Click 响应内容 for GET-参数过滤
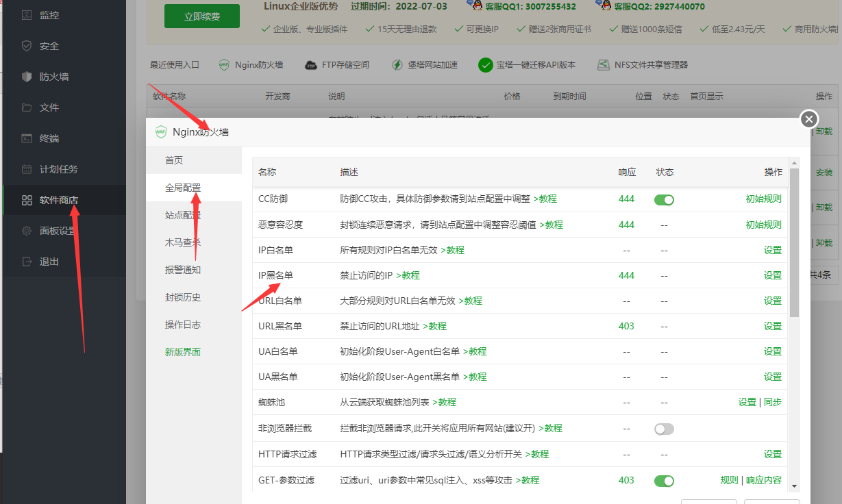The height and width of the screenshot is (504, 842). click(x=764, y=480)
